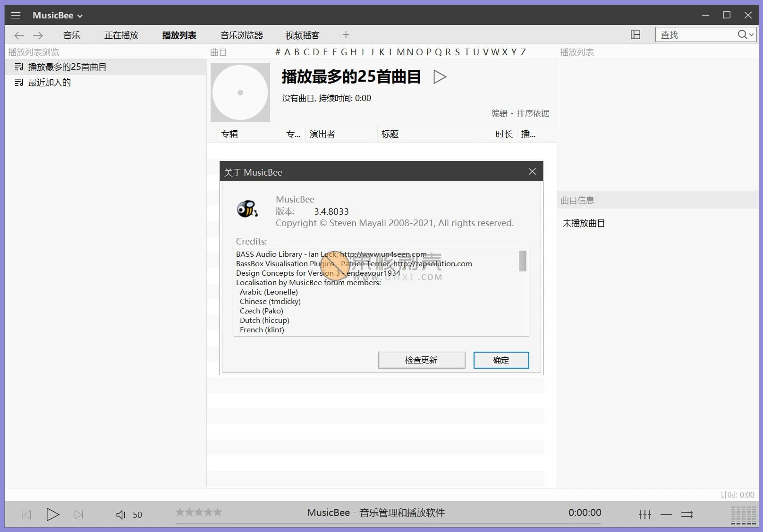Click the 0:00:00 time display
Viewport: 763px width, 532px height.
[x=585, y=513]
